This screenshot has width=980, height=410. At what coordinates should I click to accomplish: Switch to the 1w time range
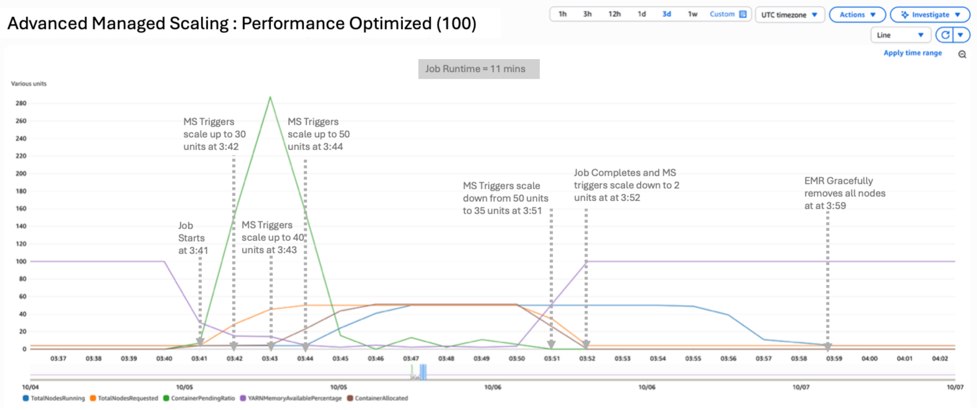pos(692,14)
